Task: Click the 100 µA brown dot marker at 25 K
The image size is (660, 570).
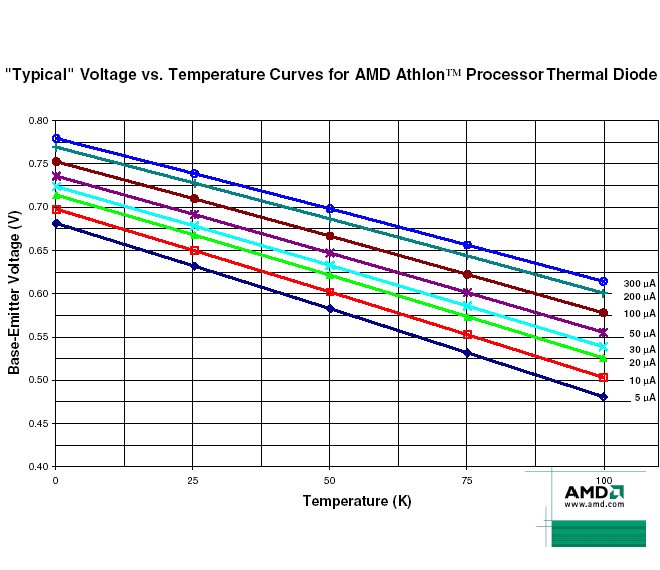Action: pos(194,199)
